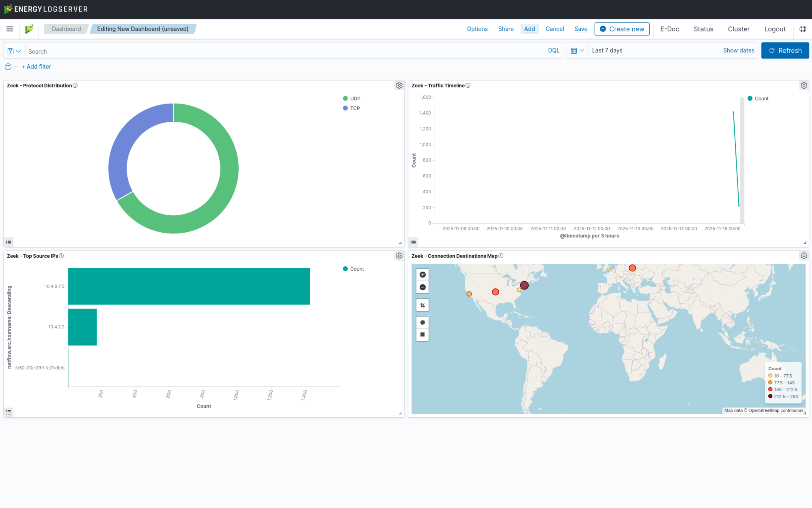Open the filter options circle icon
Screen dimensions: 812x508
click(8, 67)
